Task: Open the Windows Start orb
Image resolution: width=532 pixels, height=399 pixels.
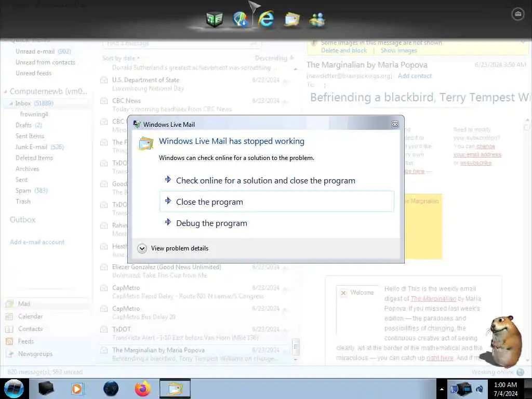Action: point(14,389)
